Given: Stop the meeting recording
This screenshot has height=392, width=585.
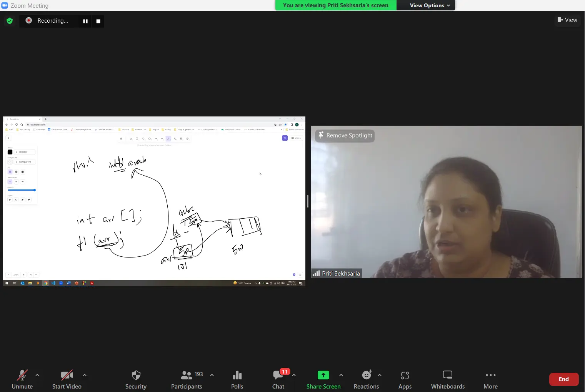Looking at the screenshot, I should pyautogui.click(x=98, y=21).
